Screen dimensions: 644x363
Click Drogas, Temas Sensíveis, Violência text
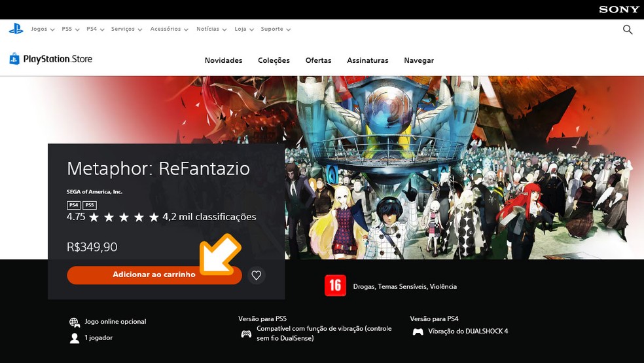click(x=405, y=286)
